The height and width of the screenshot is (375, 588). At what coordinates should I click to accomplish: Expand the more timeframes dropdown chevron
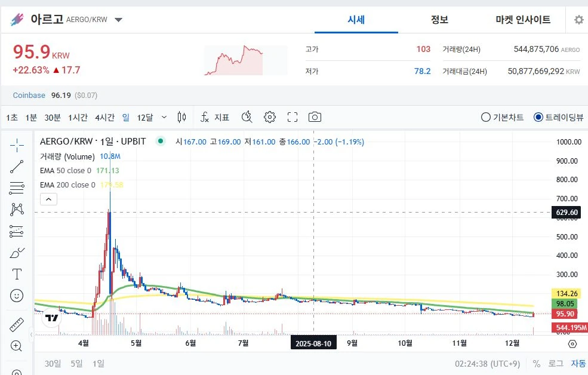[x=164, y=118]
